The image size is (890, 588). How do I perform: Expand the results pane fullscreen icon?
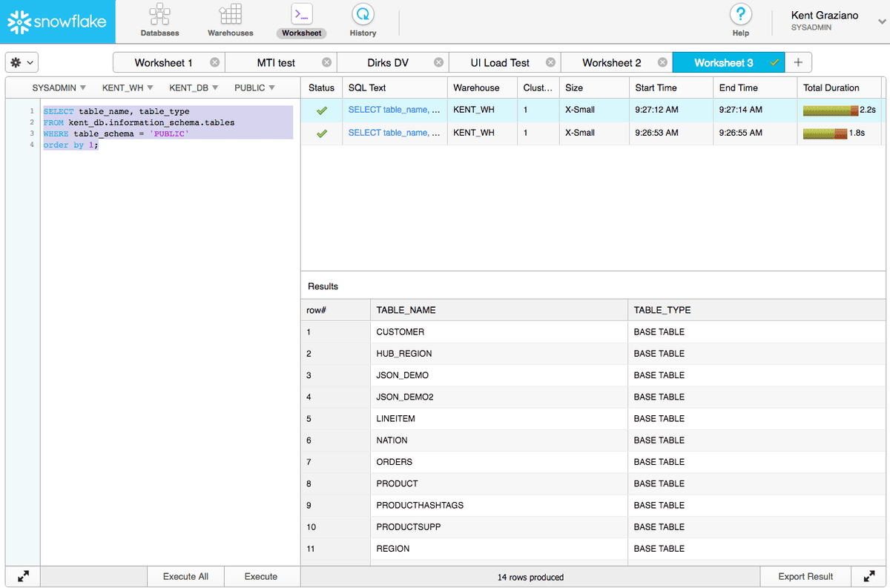tap(869, 576)
